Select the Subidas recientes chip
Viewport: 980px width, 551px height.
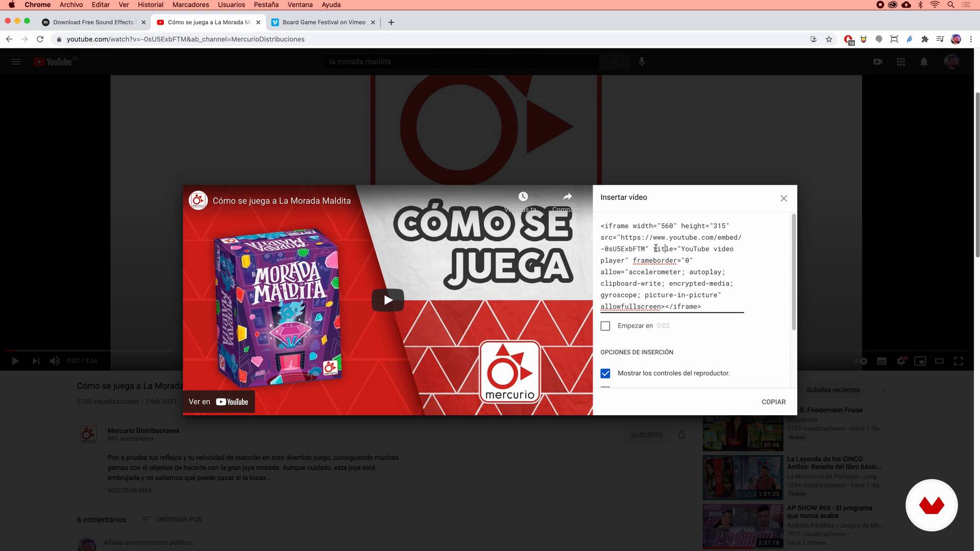[833, 390]
